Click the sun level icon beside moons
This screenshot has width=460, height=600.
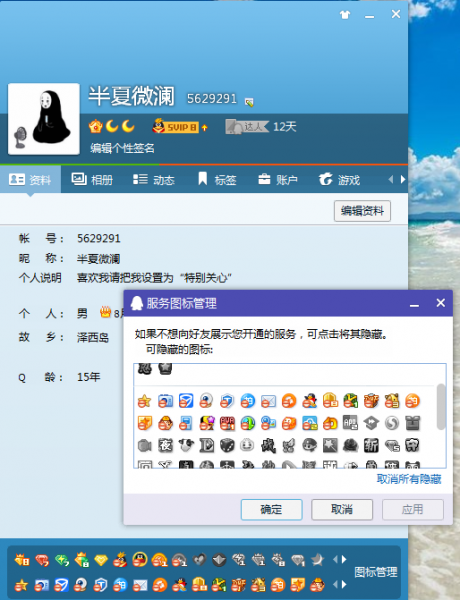pos(96,126)
